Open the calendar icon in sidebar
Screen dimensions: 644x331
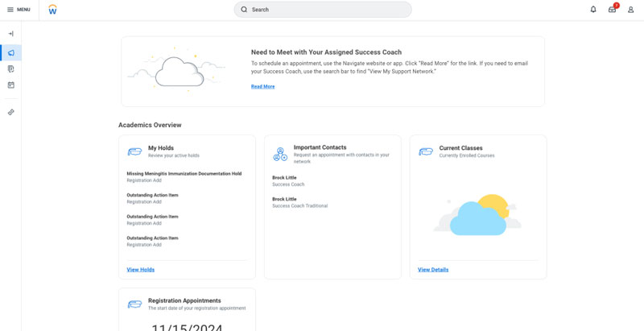pyautogui.click(x=10, y=85)
